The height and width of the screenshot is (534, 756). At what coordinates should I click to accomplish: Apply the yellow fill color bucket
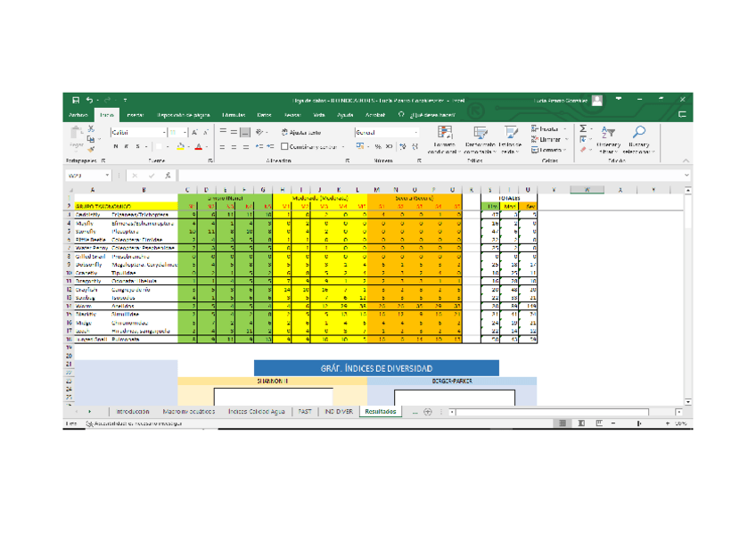coord(180,146)
